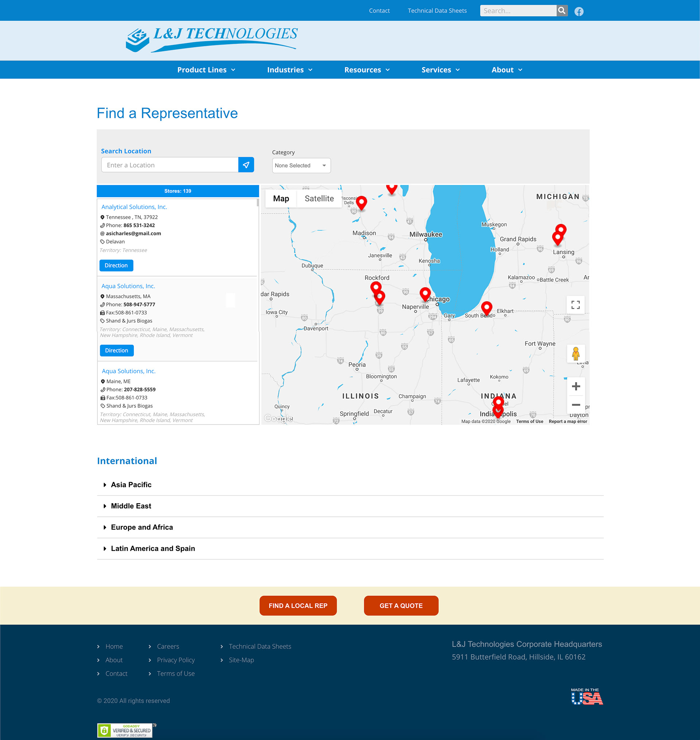This screenshot has height=740, width=700.
Task: Open the Product Lines menu
Action: (206, 70)
